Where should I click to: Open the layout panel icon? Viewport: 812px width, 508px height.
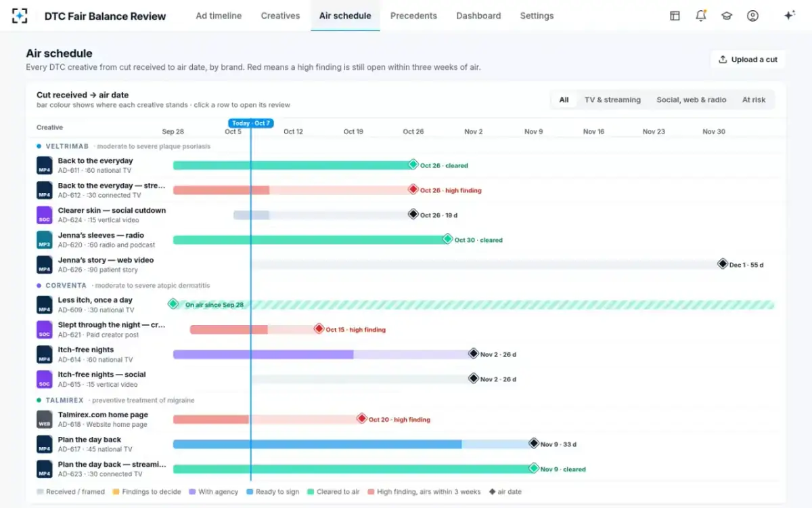[675, 16]
